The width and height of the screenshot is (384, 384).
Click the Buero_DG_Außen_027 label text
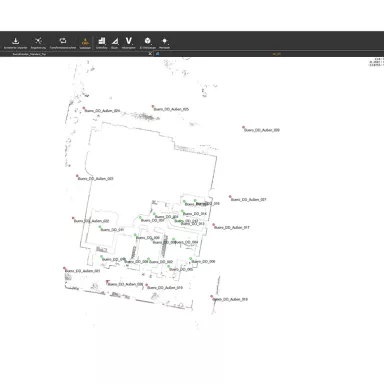(249, 200)
